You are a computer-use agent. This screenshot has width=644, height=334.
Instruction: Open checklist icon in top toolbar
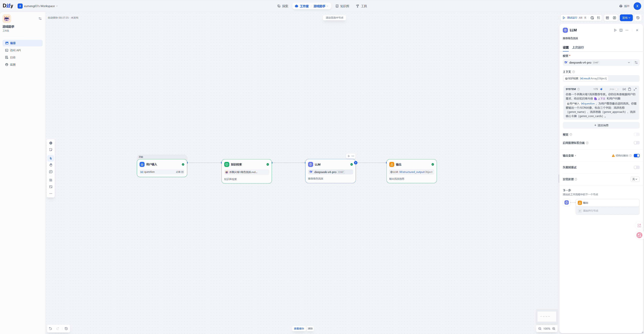click(x=599, y=18)
